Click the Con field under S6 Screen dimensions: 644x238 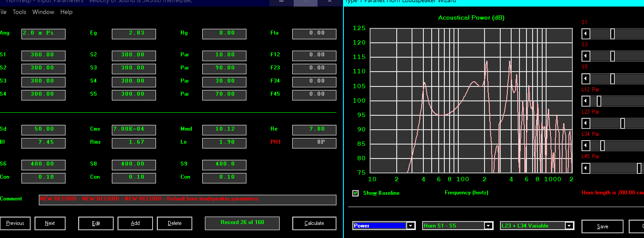[x=43, y=178]
